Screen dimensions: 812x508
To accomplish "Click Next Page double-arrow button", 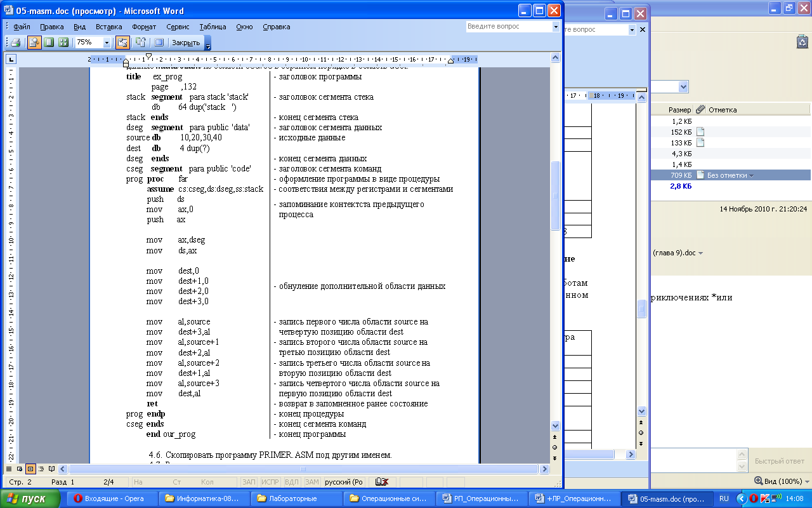I will (x=556, y=458).
